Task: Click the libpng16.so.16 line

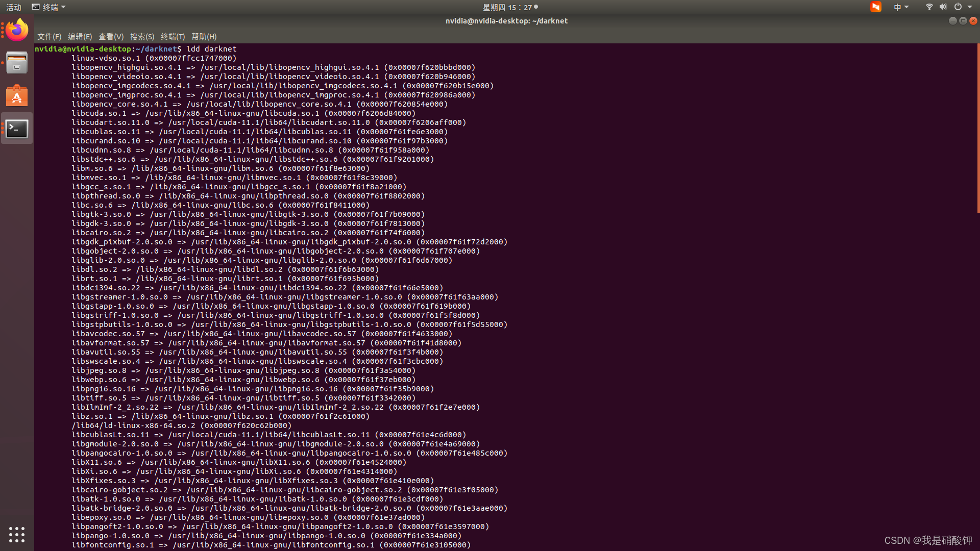Action: click(253, 389)
